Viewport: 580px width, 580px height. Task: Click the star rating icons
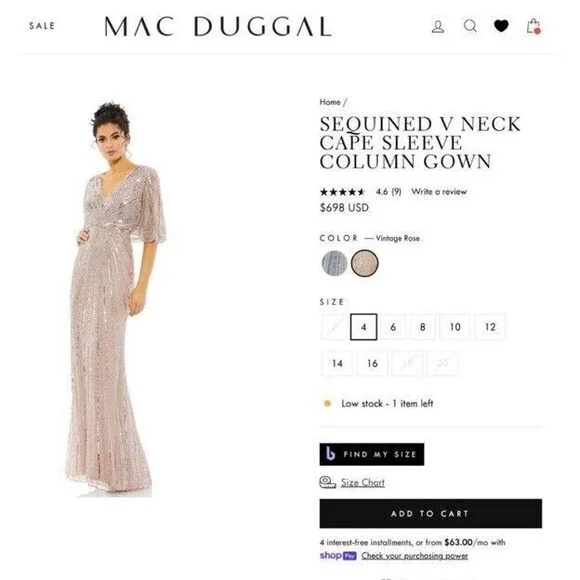342,192
